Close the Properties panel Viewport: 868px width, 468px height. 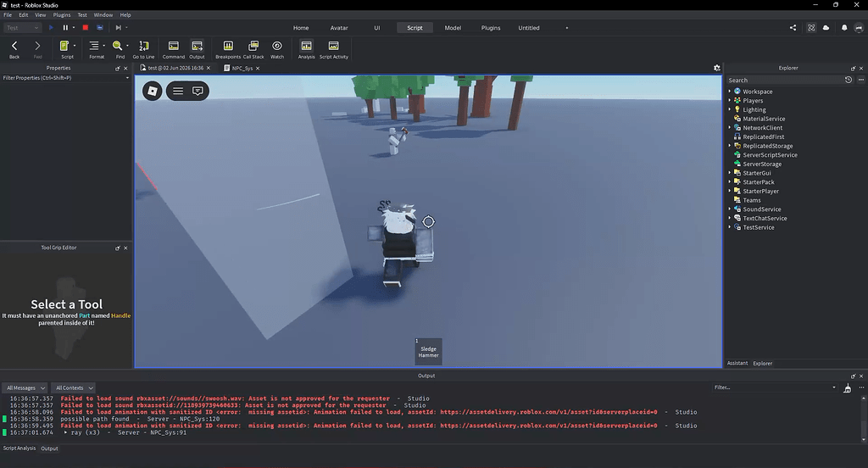[125, 68]
